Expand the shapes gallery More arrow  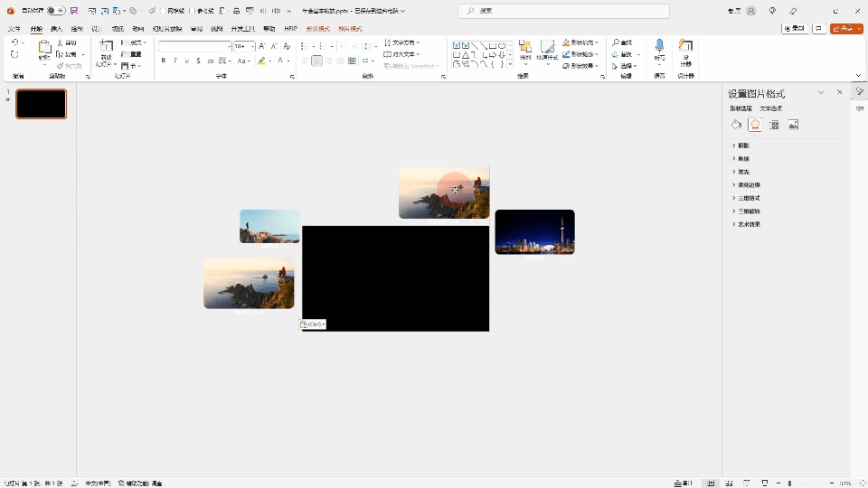pyautogui.click(x=510, y=65)
